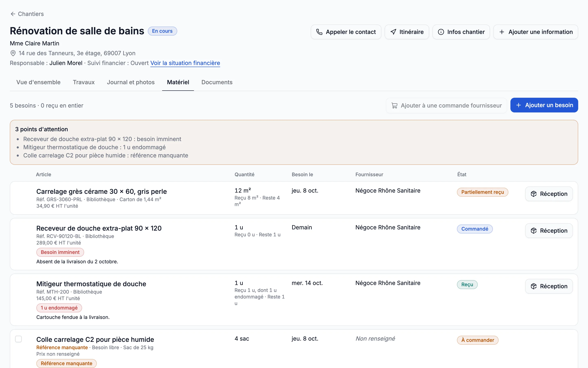Click the box icon in Receveur row's Réception
The image size is (588, 368).
click(533, 230)
